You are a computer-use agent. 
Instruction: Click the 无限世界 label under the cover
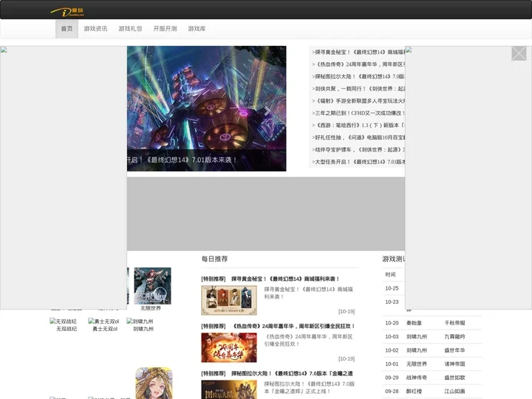[151, 308]
